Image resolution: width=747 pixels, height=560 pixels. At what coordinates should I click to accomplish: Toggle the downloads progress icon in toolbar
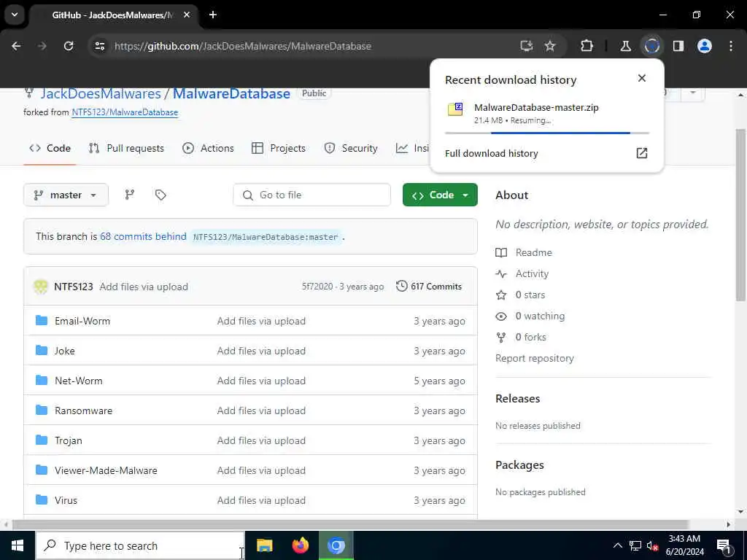click(651, 46)
